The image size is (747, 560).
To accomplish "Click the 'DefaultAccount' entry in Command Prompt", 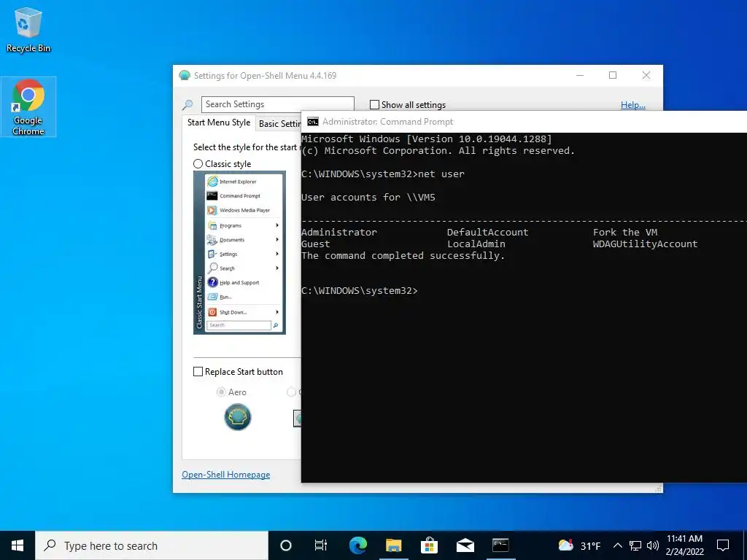I will coord(487,233).
